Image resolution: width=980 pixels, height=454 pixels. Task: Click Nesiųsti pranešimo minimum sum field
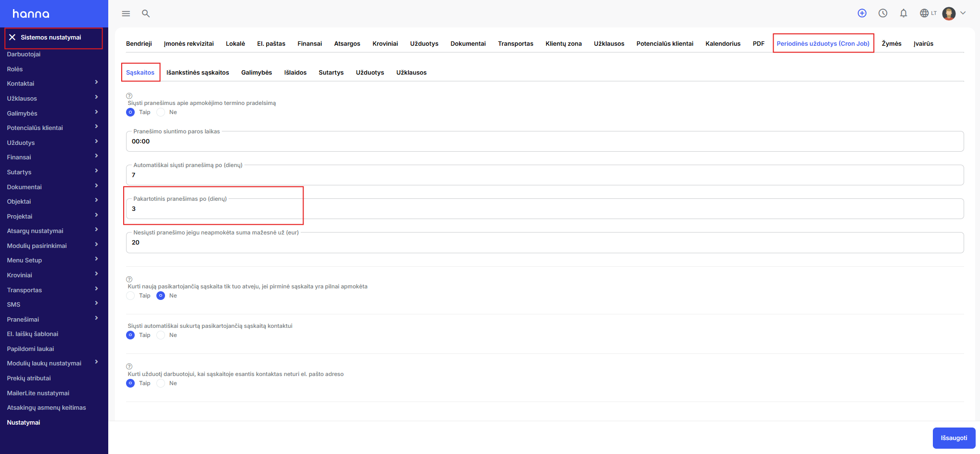pyautogui.click(x=545, y=242)
